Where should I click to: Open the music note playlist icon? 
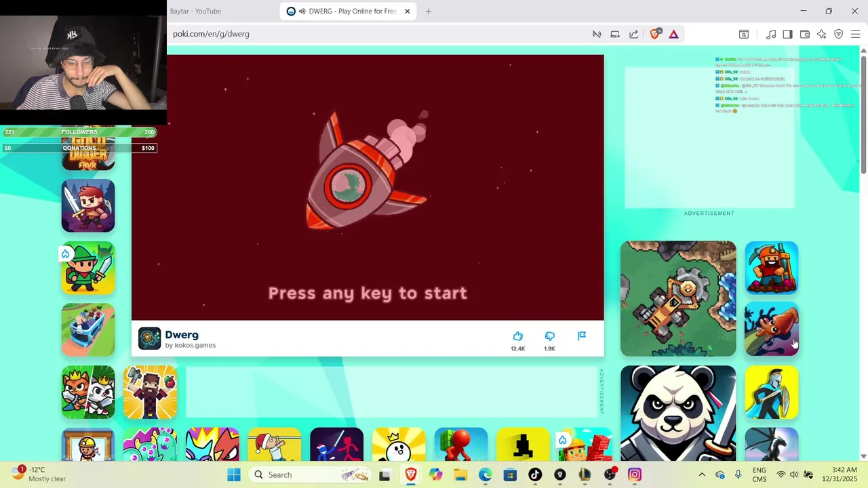pyautogui.click(x=771, y=34)
